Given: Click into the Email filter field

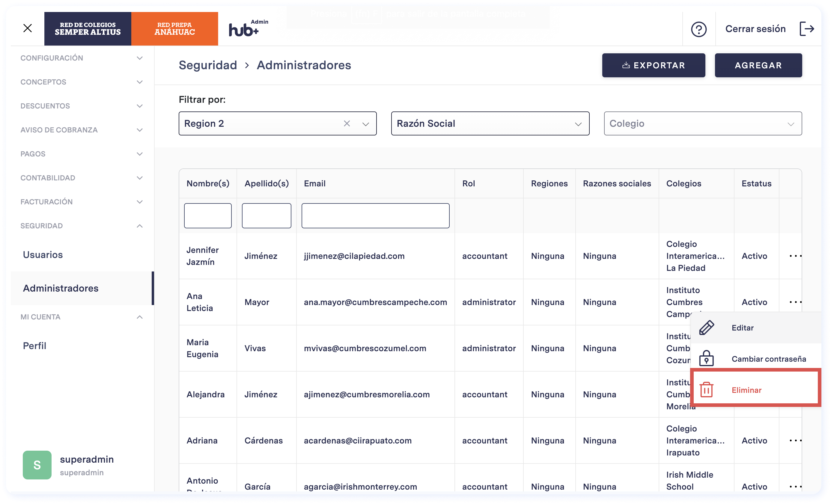Looking at the screenshot, I should pos(375,215).
